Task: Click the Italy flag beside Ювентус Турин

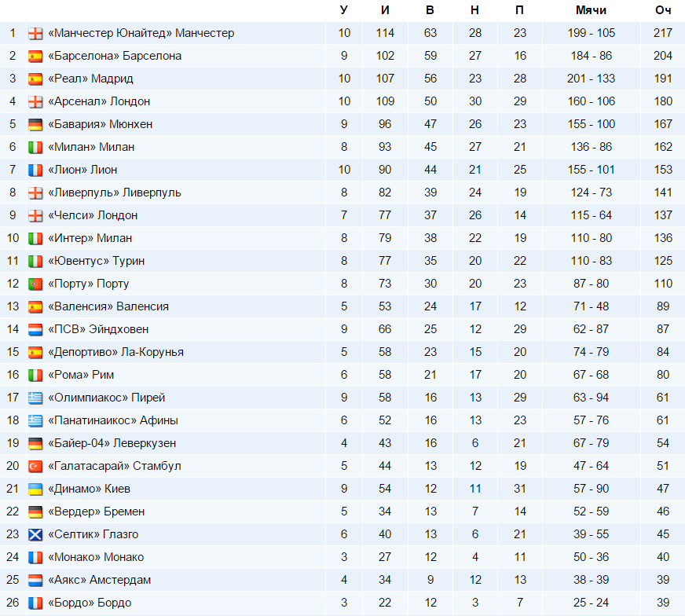Action: [x=35, y=262]
